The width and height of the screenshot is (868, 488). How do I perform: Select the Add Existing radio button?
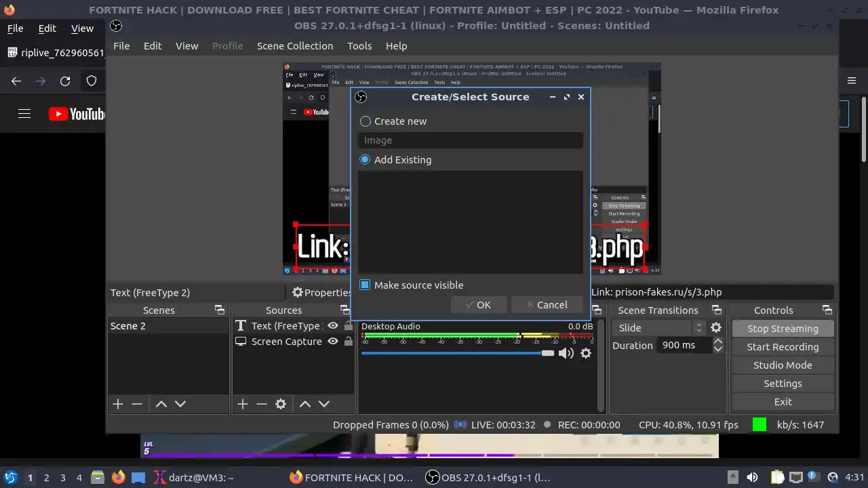tap(366, 160)
